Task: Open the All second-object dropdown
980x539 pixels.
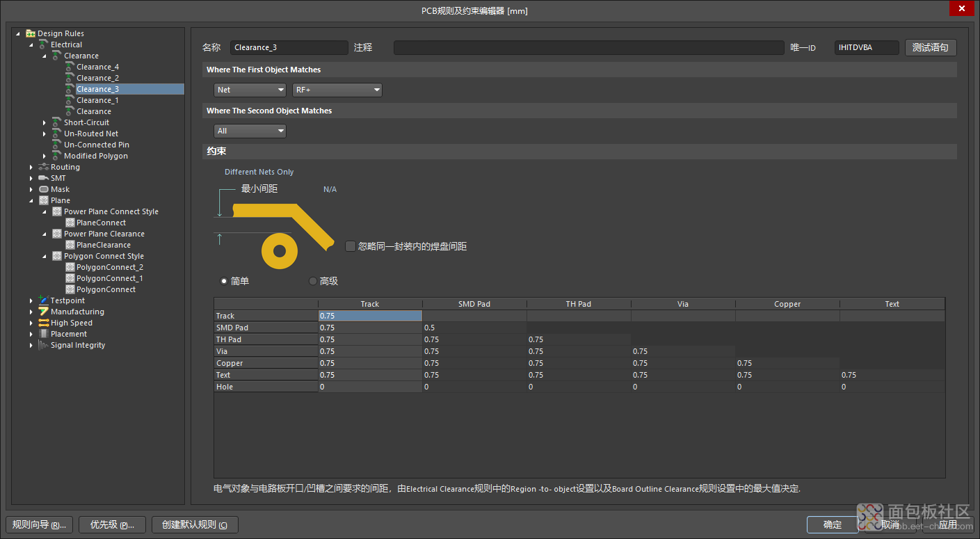Action: click(250, 131)
